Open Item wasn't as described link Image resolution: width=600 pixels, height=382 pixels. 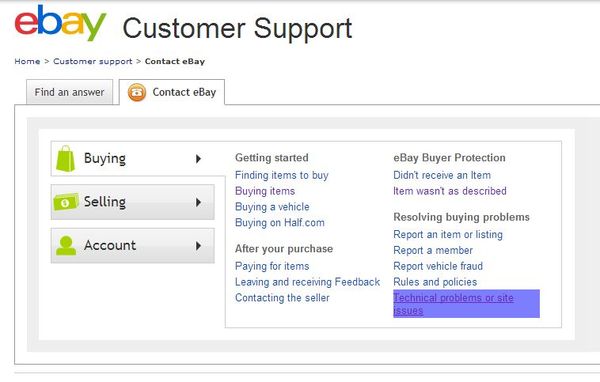click(450, 191)
